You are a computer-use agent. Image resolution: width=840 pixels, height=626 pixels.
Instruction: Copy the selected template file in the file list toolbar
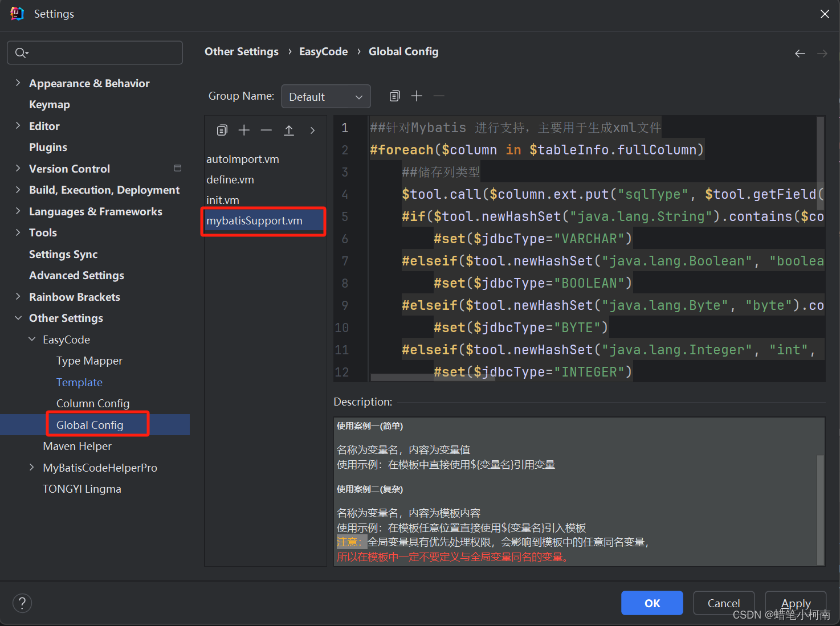(x=222, y=130)
